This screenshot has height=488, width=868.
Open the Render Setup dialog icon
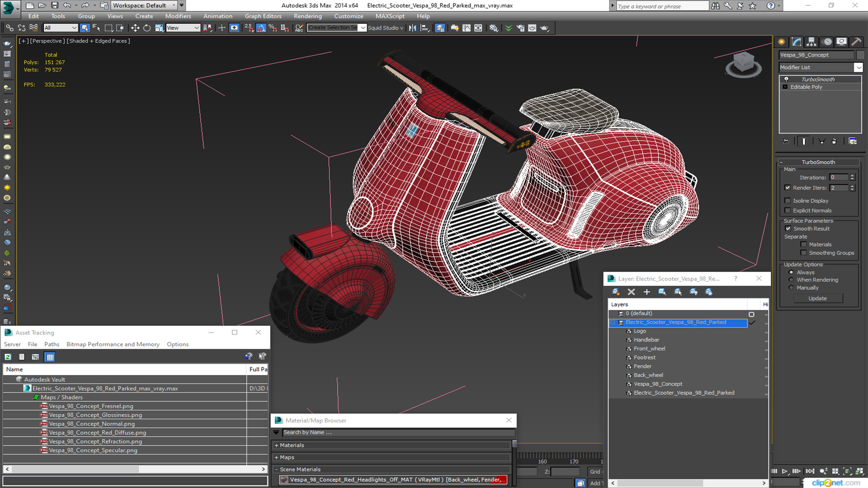[x=520, y=28]
